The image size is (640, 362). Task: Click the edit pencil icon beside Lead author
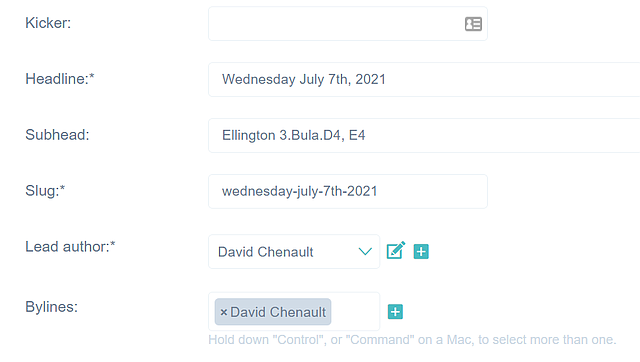(396, 251)
